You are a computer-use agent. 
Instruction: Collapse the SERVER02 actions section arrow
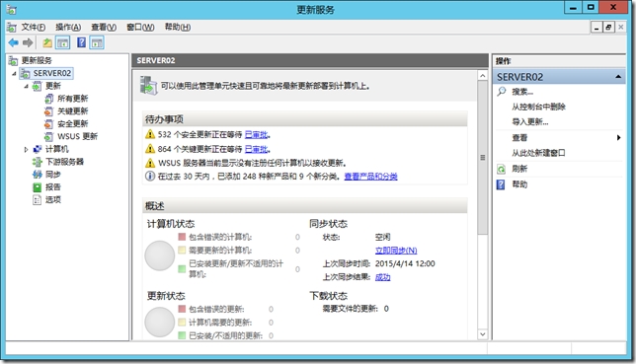point(618,77)
